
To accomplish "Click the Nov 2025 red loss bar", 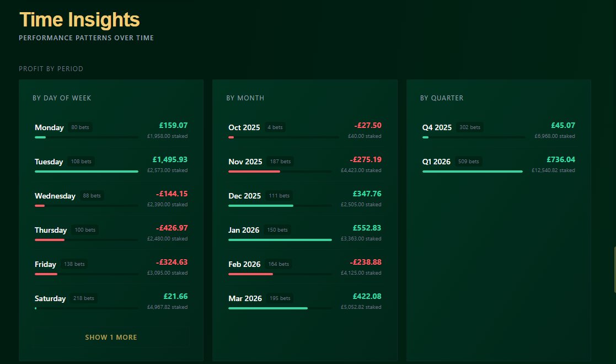I will pos(254,172).
